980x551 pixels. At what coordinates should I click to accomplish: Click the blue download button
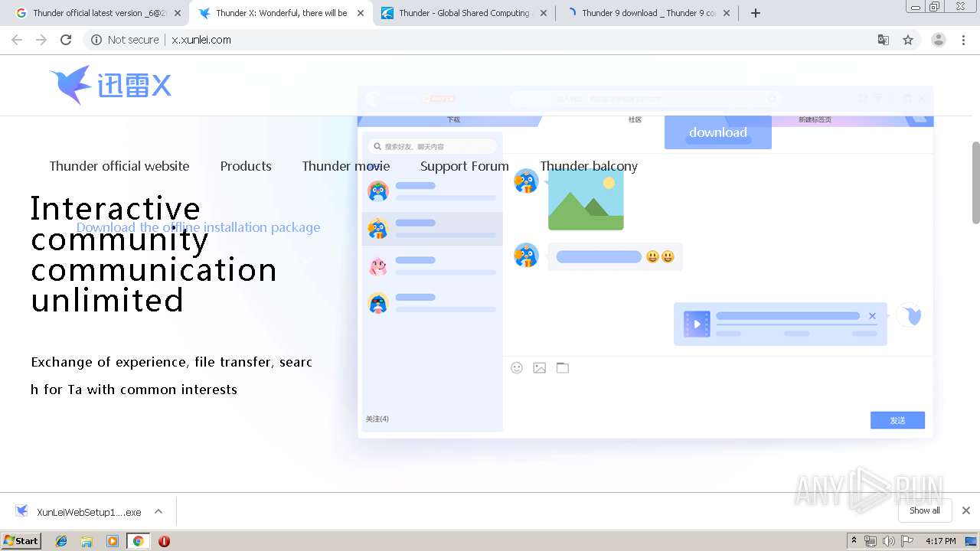point(718,132)
